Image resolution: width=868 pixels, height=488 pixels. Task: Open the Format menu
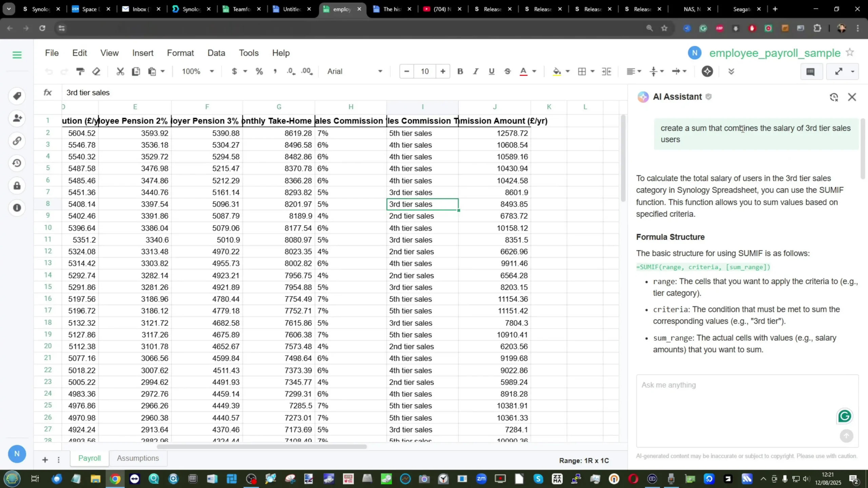click(x=180, y=53)
